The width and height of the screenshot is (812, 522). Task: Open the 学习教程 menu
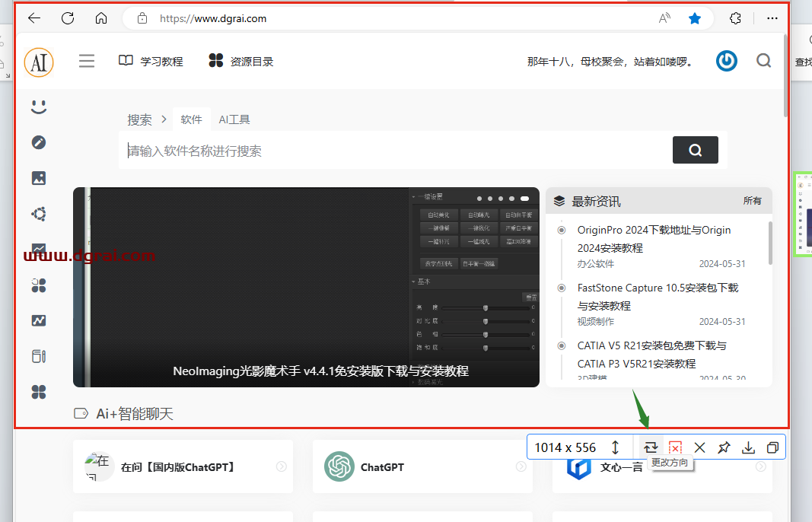pos(151,61)
